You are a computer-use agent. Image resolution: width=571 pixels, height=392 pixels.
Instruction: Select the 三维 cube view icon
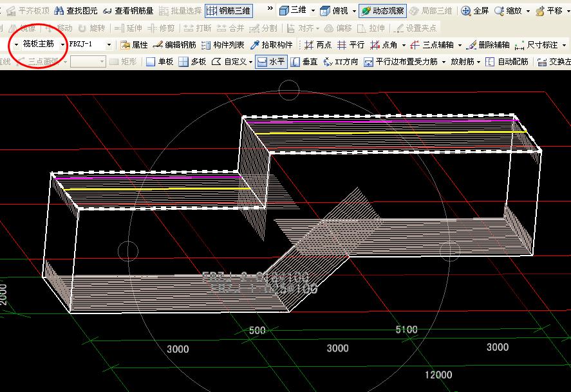[x=284, y=11]
